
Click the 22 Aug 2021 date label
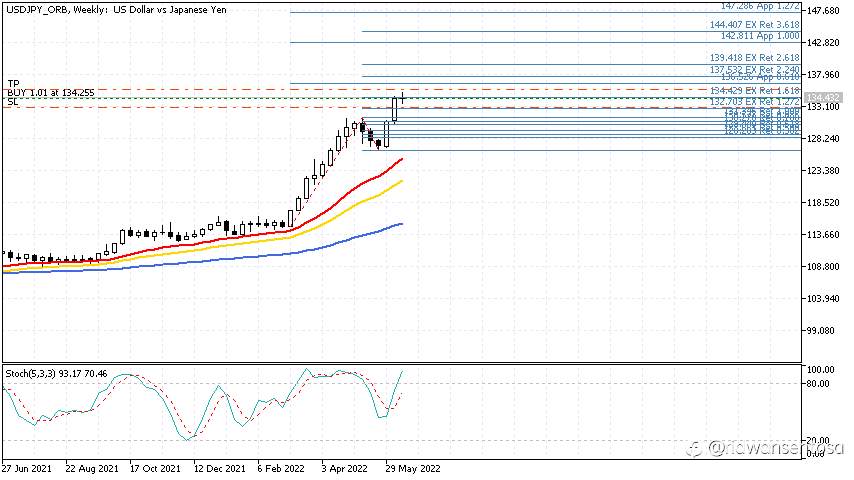(92, 469)
